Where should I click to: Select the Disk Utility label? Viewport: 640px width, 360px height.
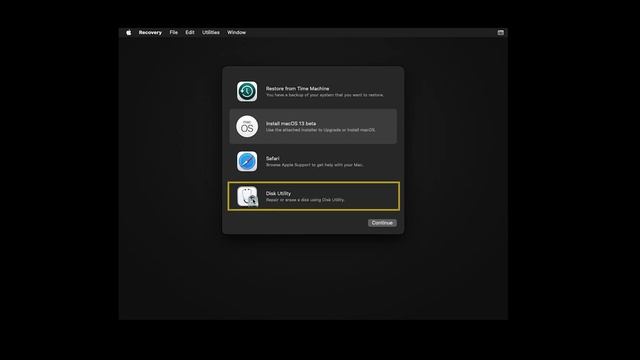pos(278,193)
